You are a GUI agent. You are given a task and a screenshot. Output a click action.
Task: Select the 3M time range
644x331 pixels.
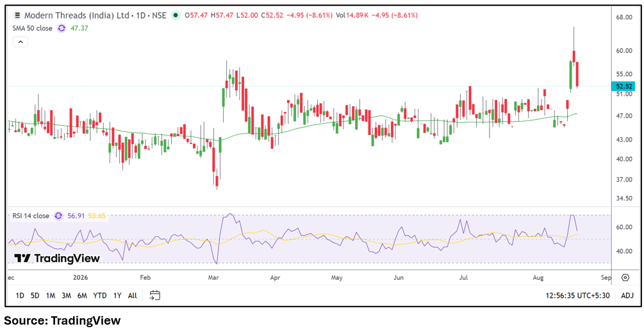tap(66, 295)
